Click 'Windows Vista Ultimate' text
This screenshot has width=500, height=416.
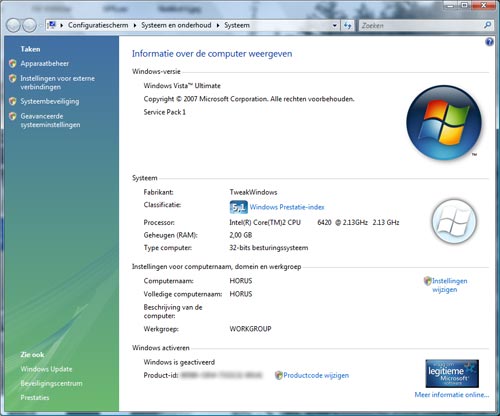182,86
